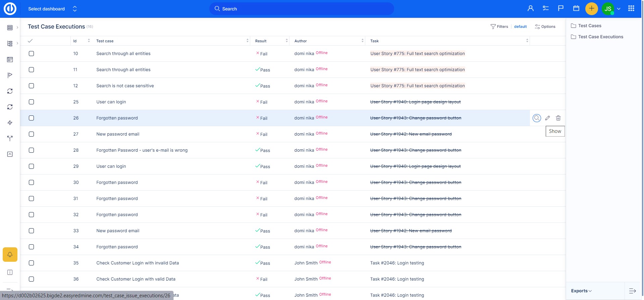The height and width of the screenshot is (300, 644).
Task: Open Test Case Executions sidebar item
Action: click(600, 37)
